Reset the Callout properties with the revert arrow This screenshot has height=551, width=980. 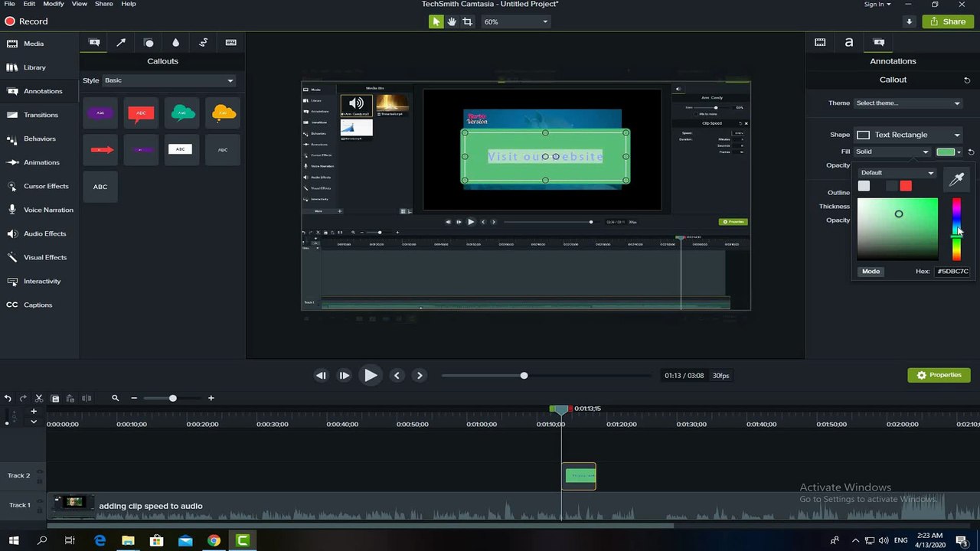click(x=967, y=80)
